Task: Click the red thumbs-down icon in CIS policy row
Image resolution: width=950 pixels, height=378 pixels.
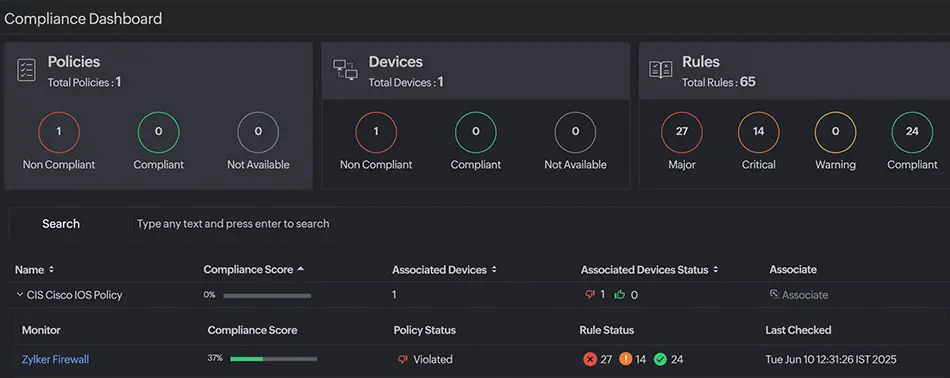Action: [590, 295]
